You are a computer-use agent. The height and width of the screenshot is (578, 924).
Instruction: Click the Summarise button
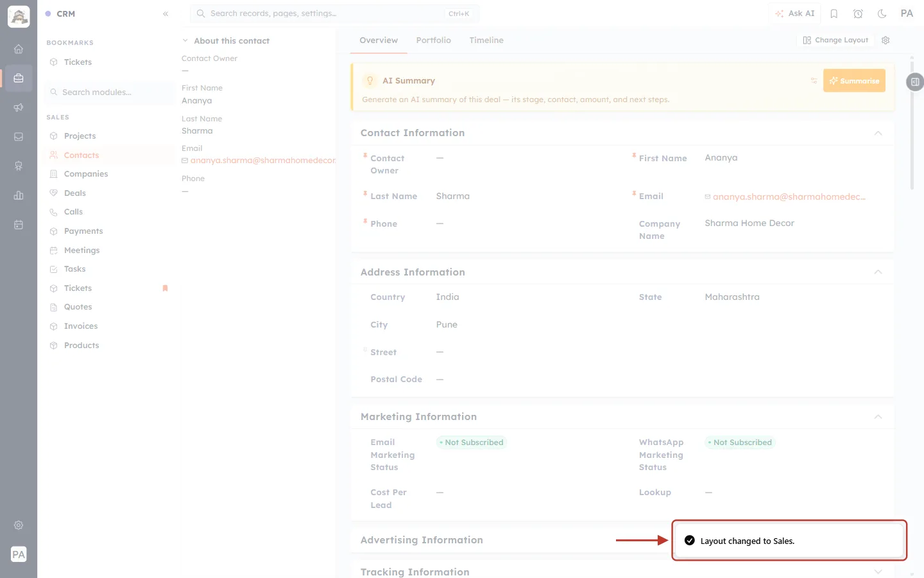click(854, 81)
